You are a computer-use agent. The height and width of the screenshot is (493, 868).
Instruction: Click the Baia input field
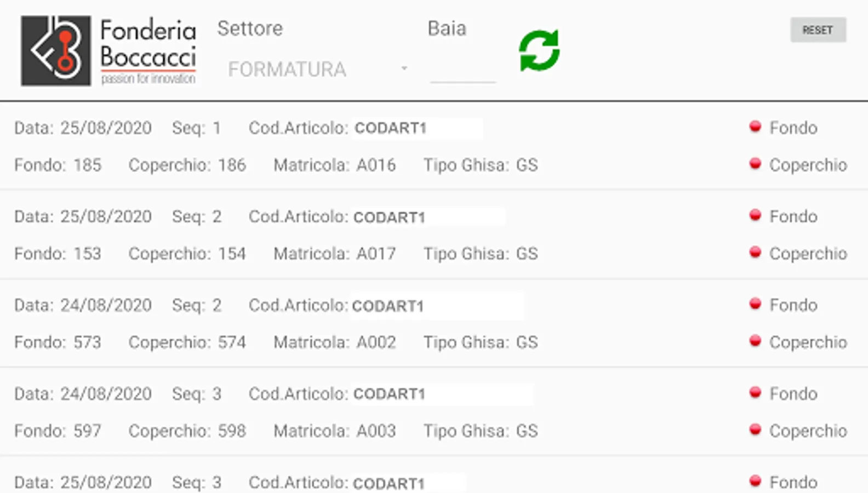(x=462, y=70)
